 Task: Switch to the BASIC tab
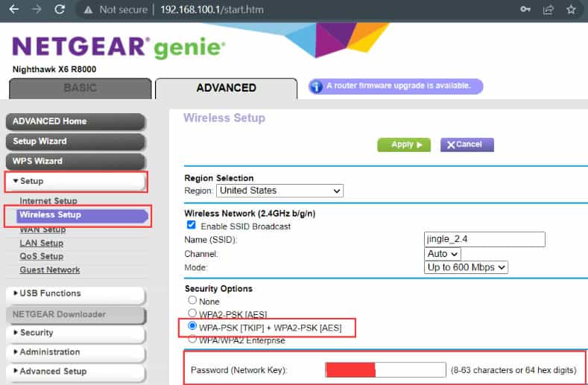pos(80,89)
